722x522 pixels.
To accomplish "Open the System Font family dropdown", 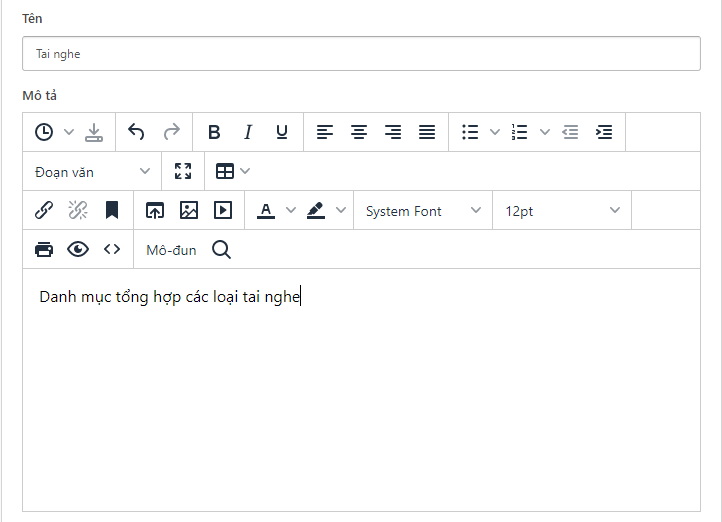I will click(x=423, y=211).
